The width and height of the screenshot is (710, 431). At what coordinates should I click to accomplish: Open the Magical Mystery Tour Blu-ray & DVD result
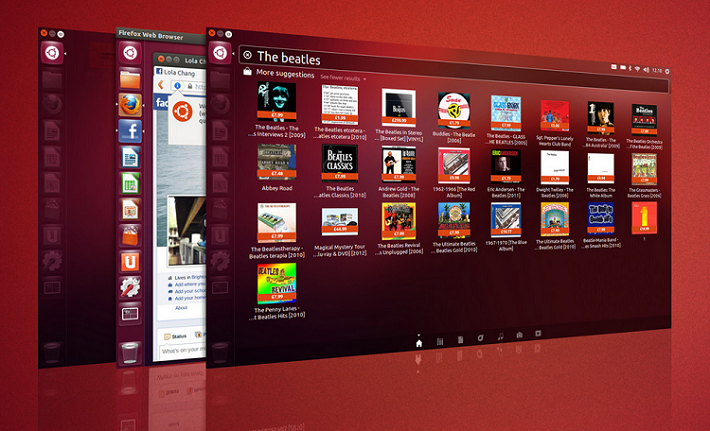[x=340, y=232]
